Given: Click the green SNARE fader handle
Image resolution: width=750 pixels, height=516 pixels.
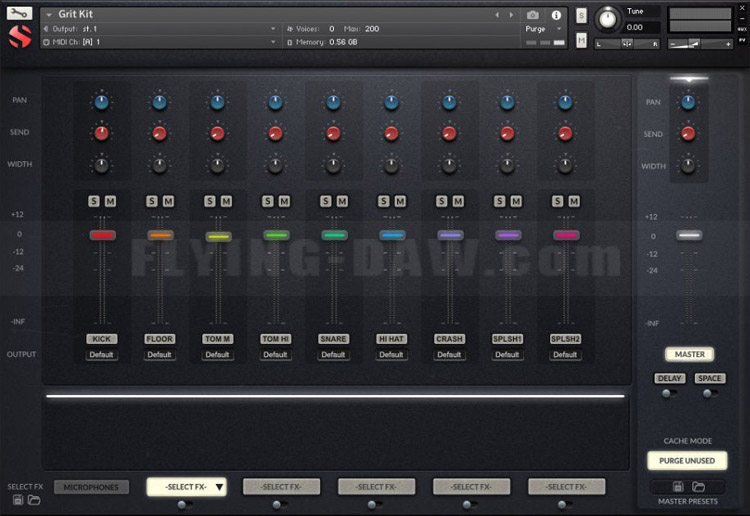Looking at the screenshot, I should pyautogui.click(x=334, y=235).
